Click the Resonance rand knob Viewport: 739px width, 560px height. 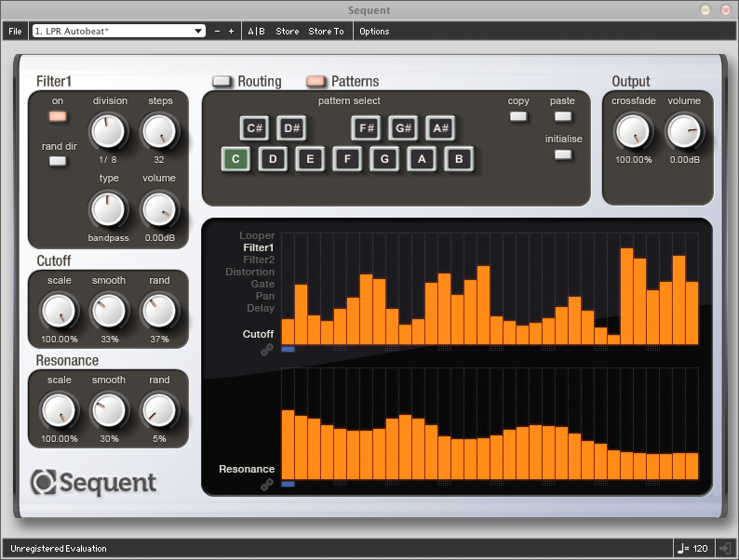tap(159, 409)
